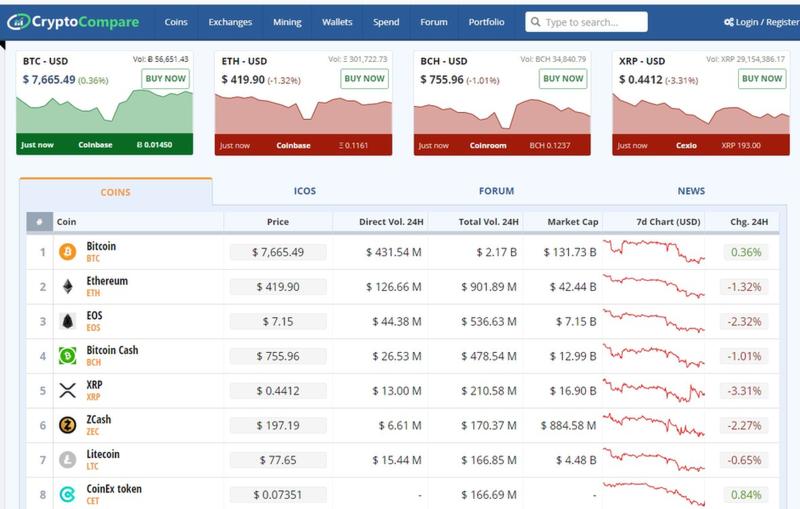The image size is (800, 509).
Task: Open the BCH - USD price chart
Action: click(502, 116)
